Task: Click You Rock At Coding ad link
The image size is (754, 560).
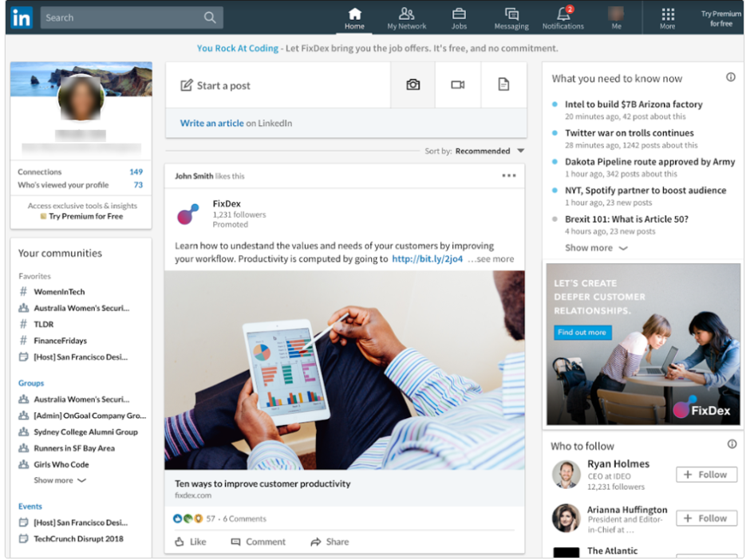Action: pyautogui.click(x=238, y=48)
